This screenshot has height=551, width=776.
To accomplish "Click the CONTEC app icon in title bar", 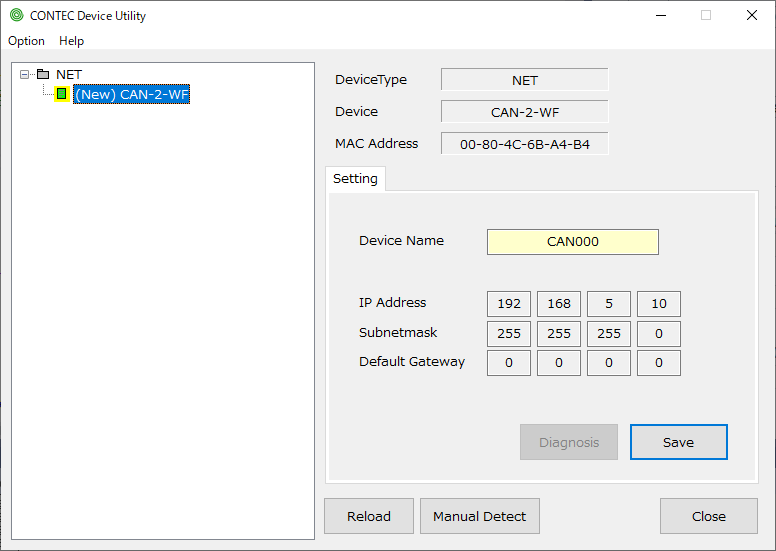I will tap(16, 16).
